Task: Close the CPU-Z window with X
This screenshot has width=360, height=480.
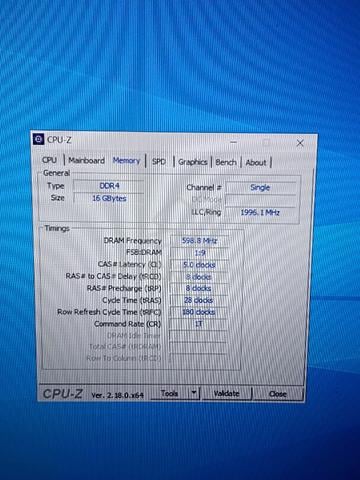Action: tap(300, 143)
